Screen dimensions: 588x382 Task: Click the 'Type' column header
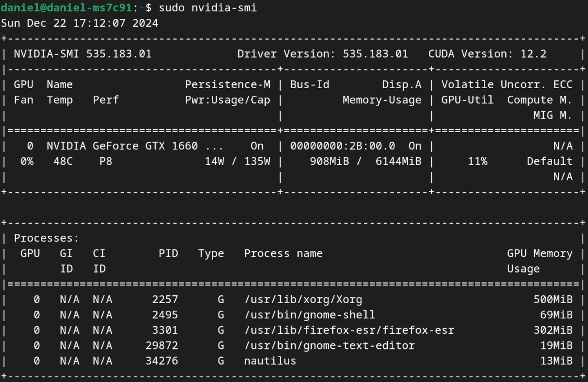pyautogui.click(x=211, y=254)
